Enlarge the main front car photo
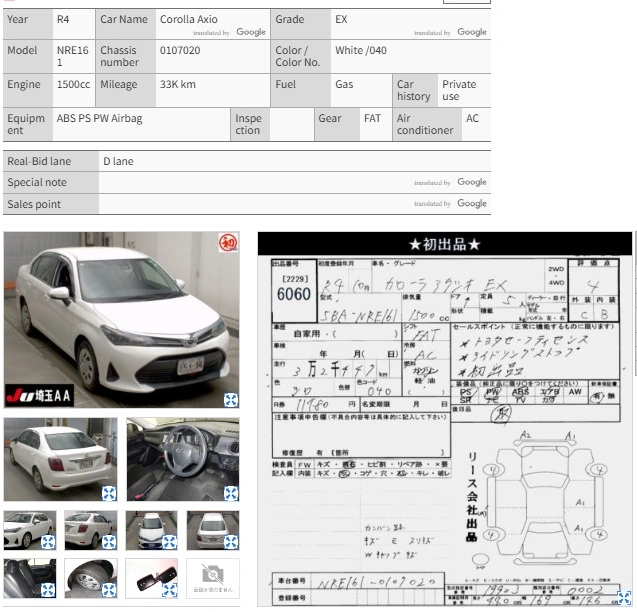This screenshot has width=637, height=612. point(231,400)
